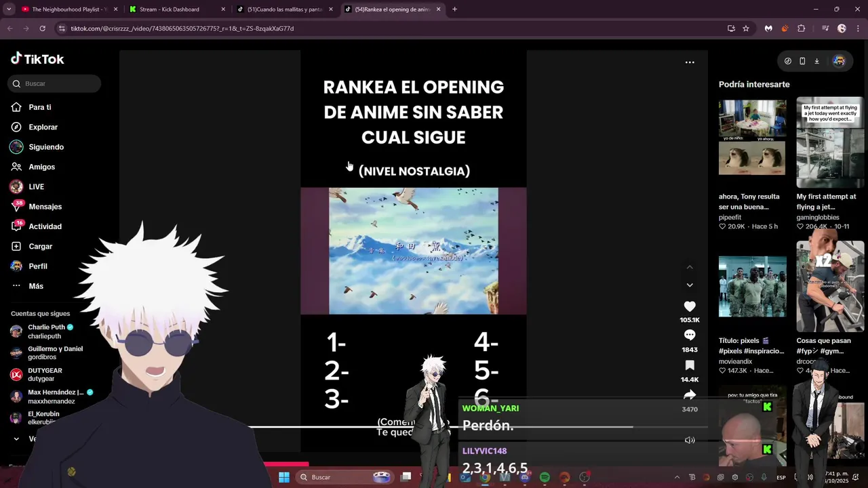Open gaminglobbies creator link
868x488 pixels.
(x=818, y=218)
